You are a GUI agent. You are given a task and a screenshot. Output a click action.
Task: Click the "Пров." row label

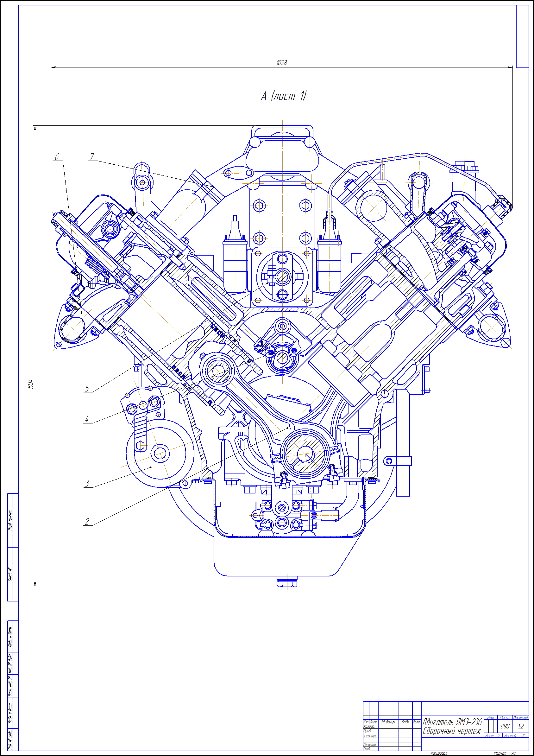[367, 731]
